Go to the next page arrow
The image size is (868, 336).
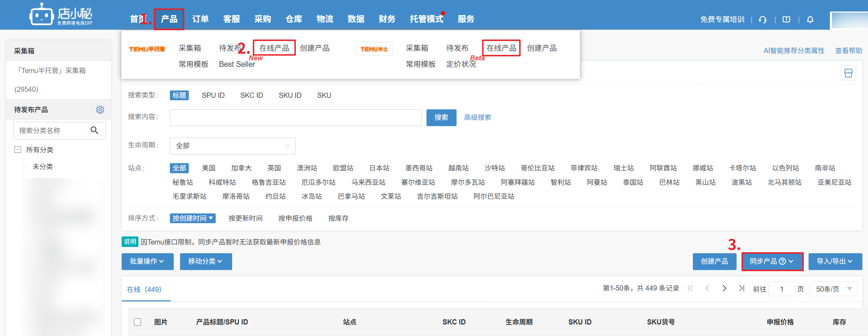(724, 288)
